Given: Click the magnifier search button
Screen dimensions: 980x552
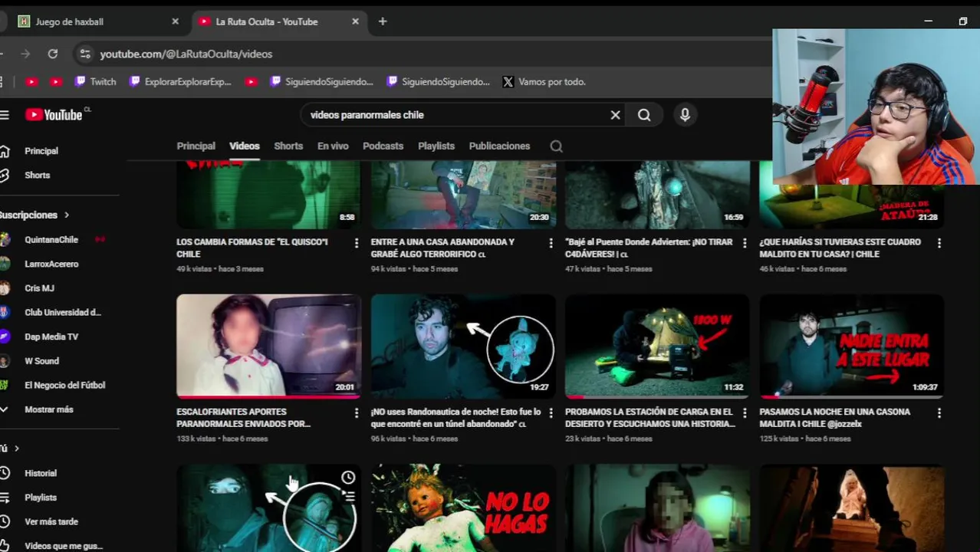Looking at the screenshot, I should [644, 115].
